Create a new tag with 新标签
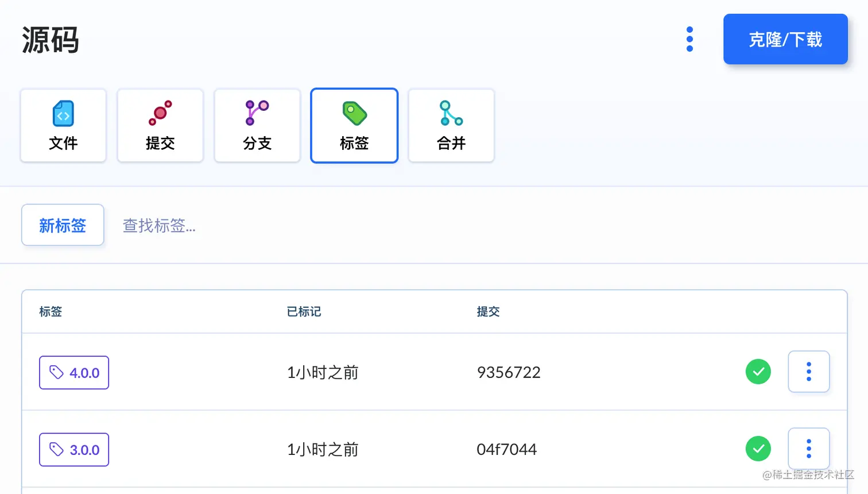 coord(63,225)
